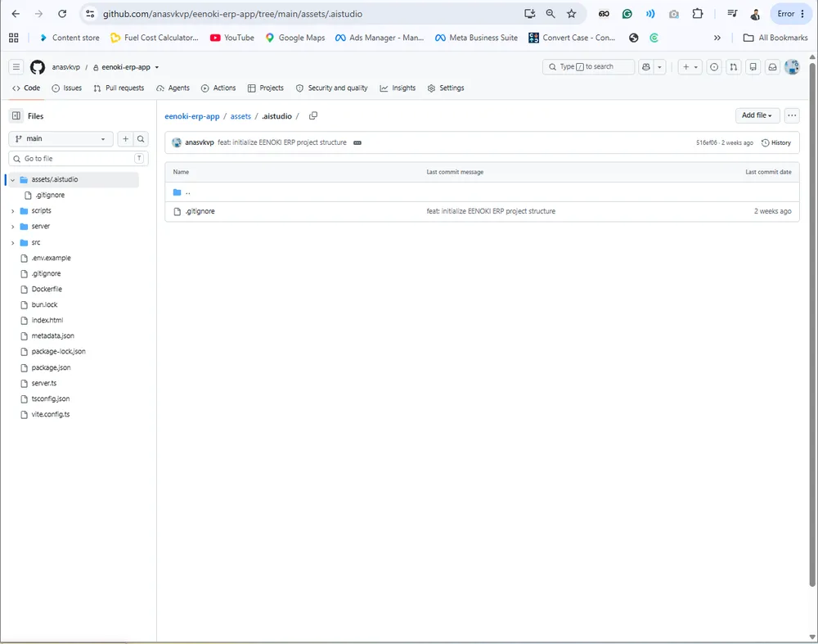Open commit 516ef06 hash link
818x644 pixels.
[x=707, y=142]
